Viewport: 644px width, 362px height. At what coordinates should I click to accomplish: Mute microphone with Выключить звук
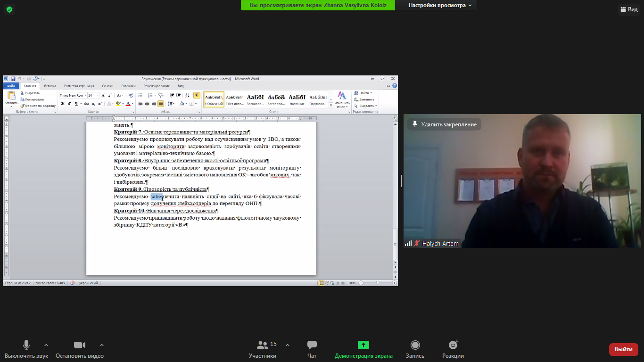click(26, 350)
